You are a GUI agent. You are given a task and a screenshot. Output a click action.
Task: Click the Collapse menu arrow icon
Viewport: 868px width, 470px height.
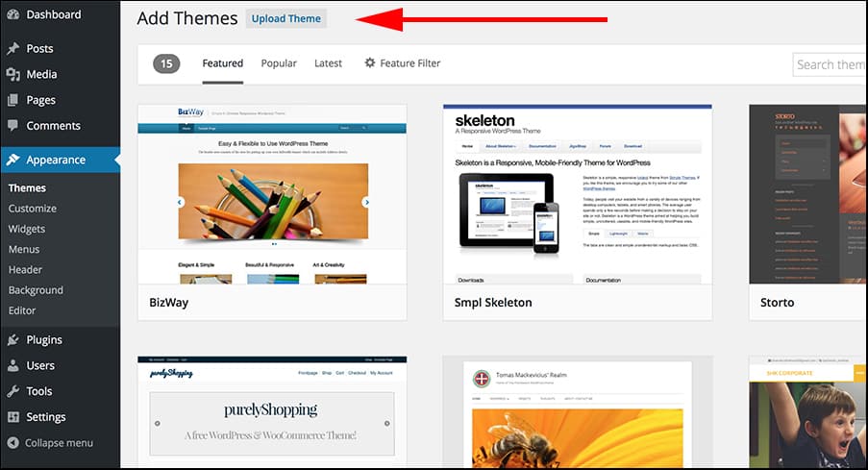[x=13, y=443]
